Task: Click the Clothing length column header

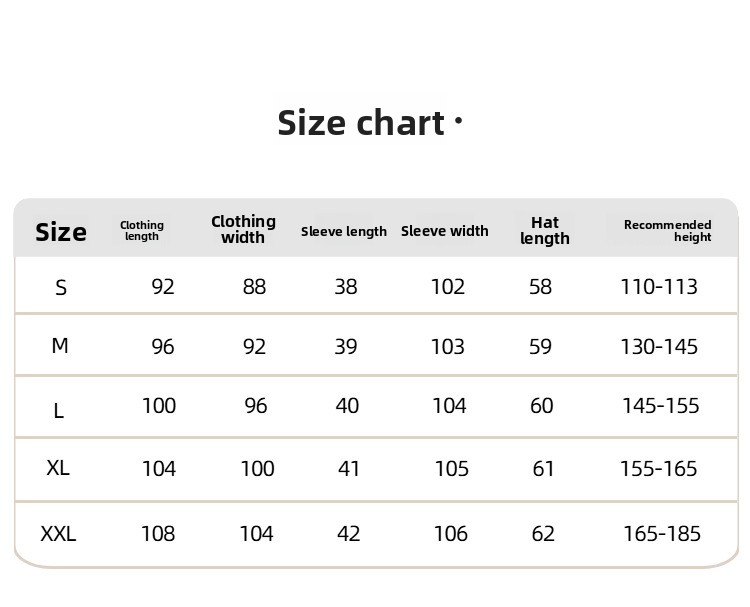Action: tap(142, 231)
